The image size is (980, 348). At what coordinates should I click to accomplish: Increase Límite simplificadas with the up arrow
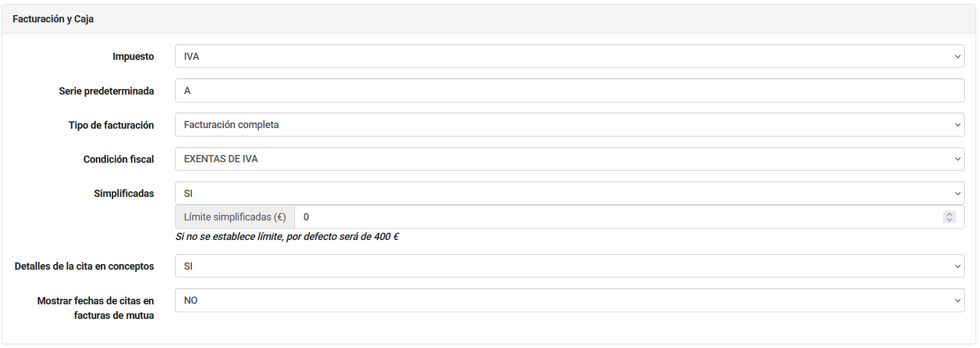coord(949,214)
